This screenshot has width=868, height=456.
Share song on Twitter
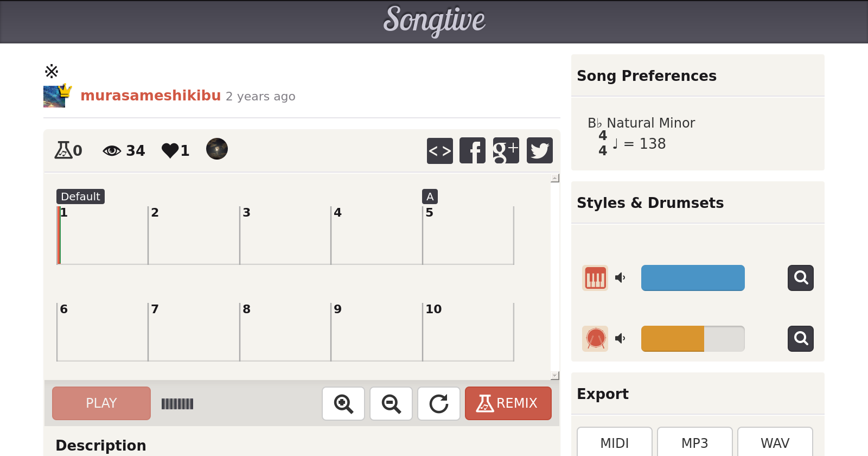539,150
